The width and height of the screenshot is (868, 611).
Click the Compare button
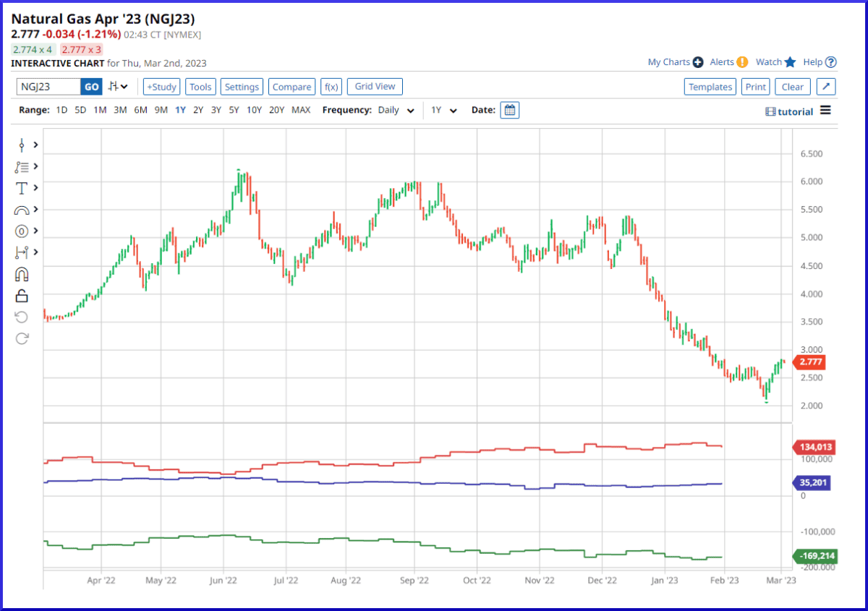[292, 86]
